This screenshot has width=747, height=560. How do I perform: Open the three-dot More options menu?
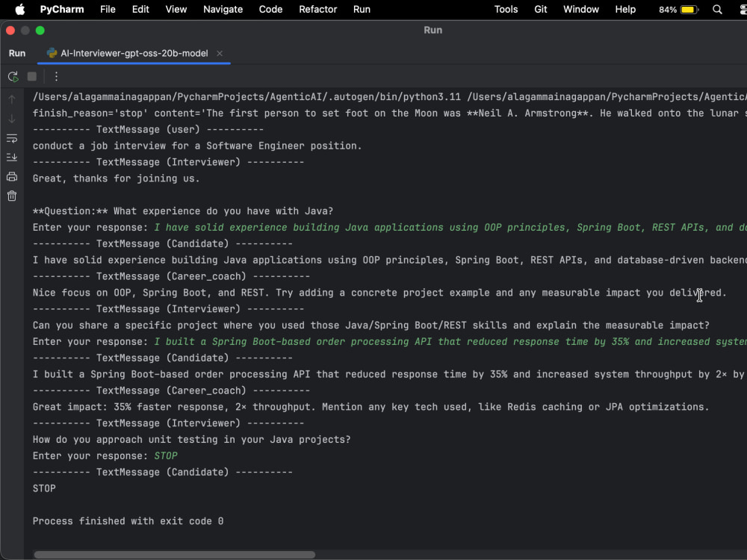point(56,77)
